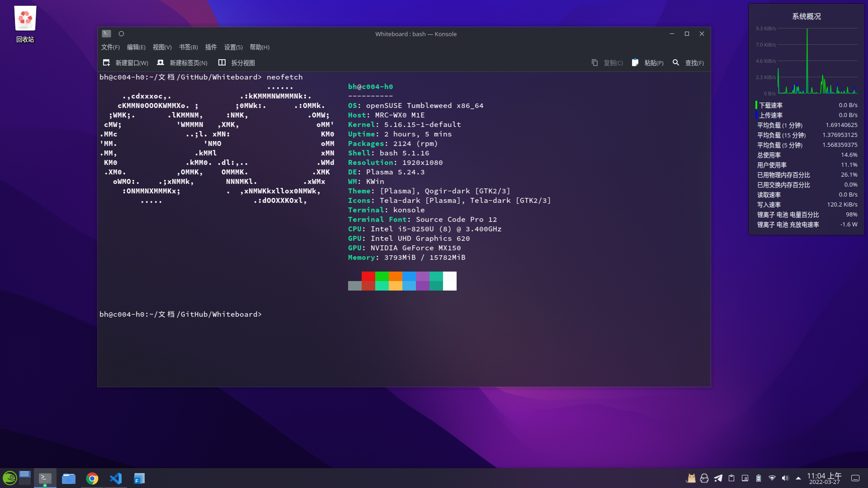Click 复制(C) copy toolbar button

pos(607,63)
